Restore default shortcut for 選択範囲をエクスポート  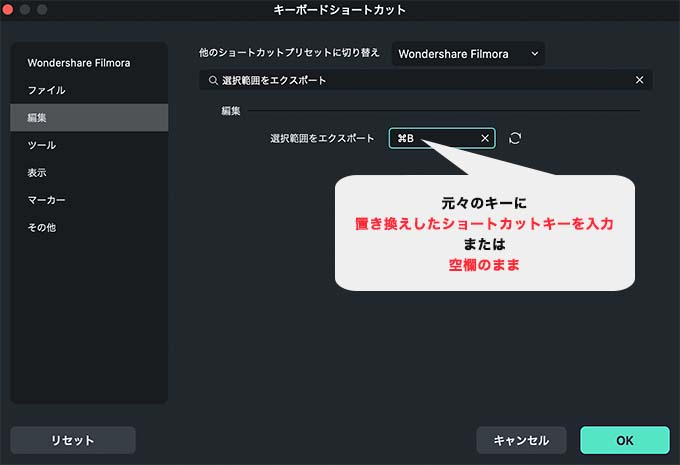515,138
